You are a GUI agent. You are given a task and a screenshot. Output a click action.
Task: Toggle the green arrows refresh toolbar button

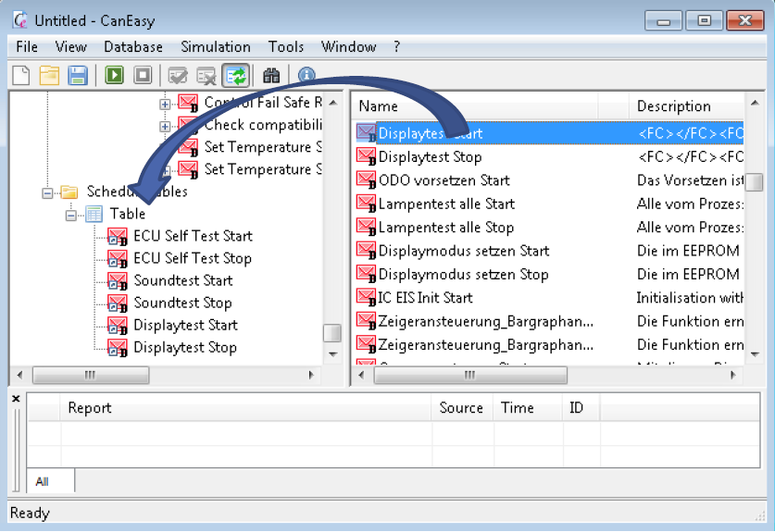click(x=235, y=75)
